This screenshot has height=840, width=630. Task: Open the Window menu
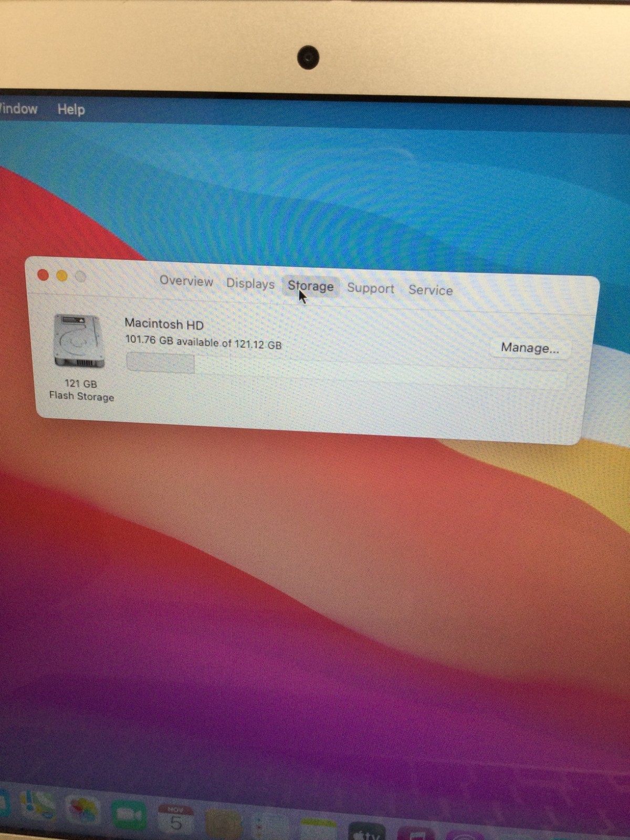(18, 108)
